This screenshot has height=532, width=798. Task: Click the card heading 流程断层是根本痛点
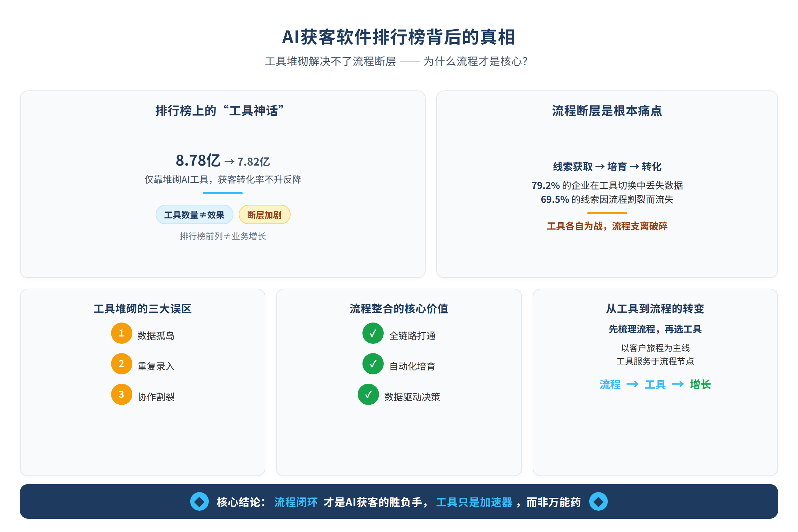point(607,111)
